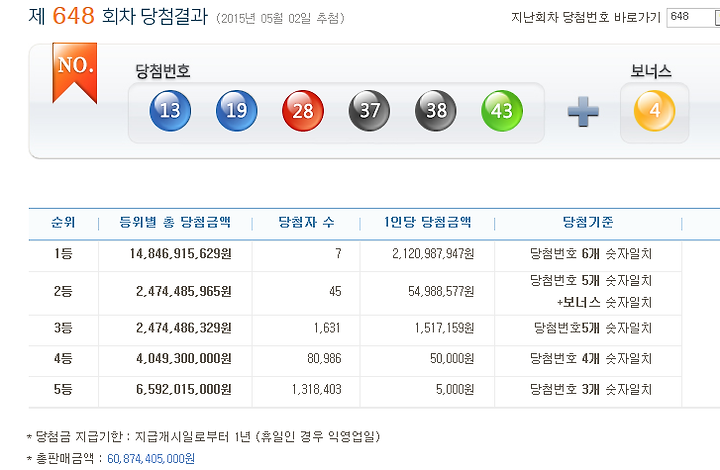Click the blue plus sign icon
The height and width of the screenshot is (470, 720).
tap(583, 112)
